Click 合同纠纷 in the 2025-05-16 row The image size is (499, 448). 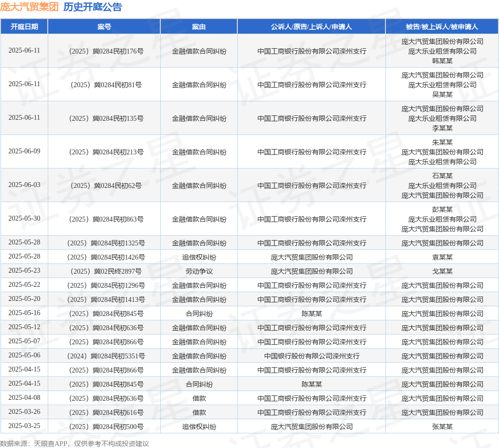click(199, 314)
